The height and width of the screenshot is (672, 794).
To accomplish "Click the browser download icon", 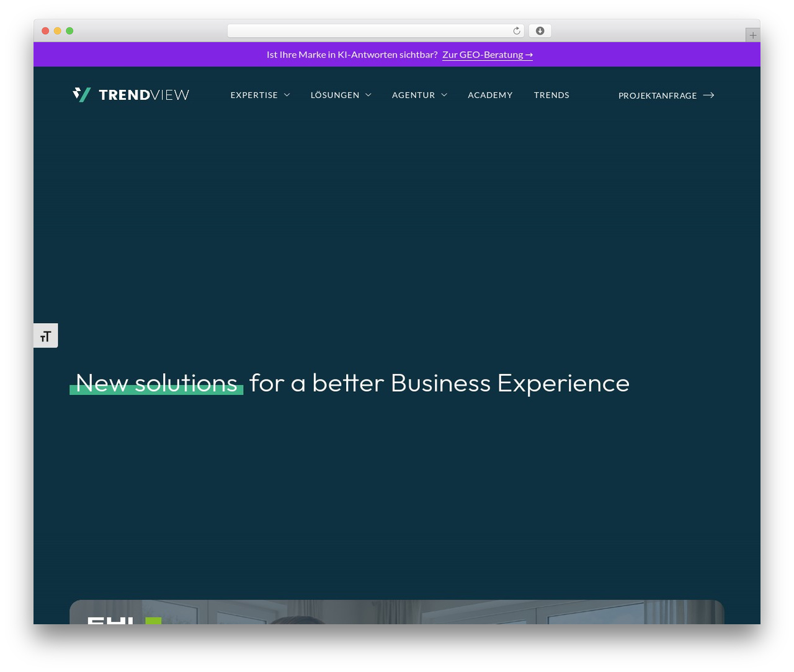I will pyautogui.click(x=540, y=31).
